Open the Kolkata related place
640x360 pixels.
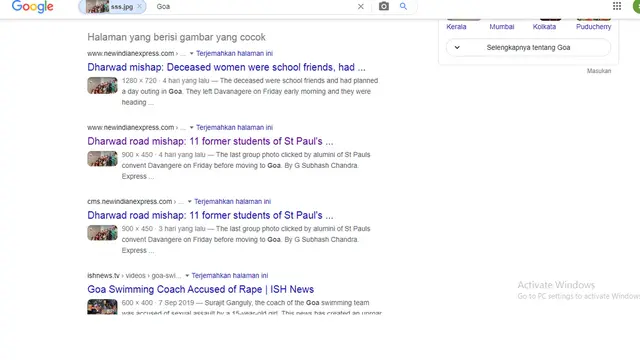point(544,27)
